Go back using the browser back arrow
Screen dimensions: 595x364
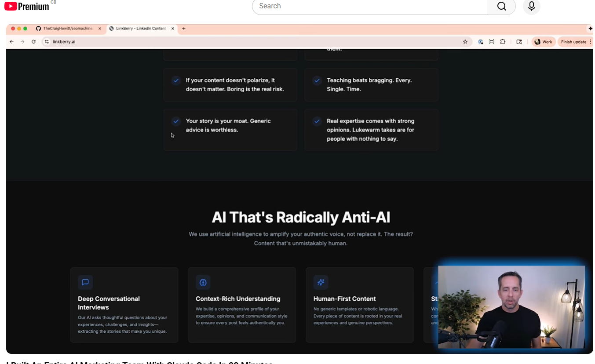point(12,42)
